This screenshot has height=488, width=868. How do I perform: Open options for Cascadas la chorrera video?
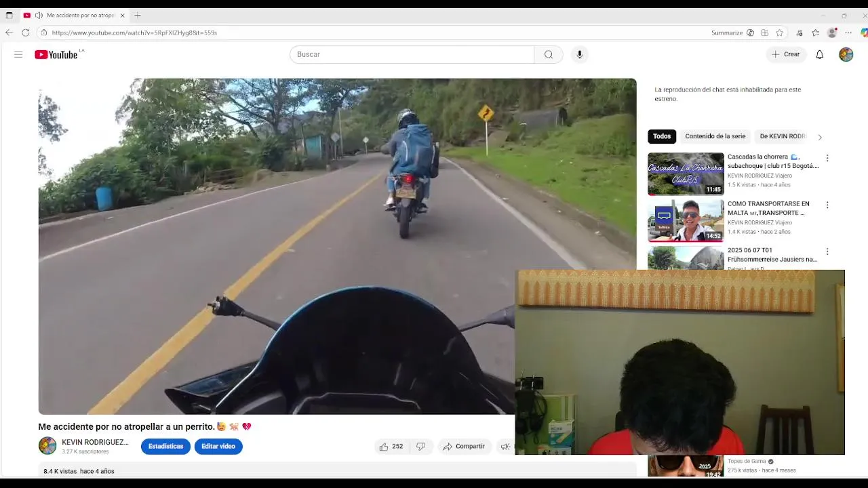pos(827,158)
